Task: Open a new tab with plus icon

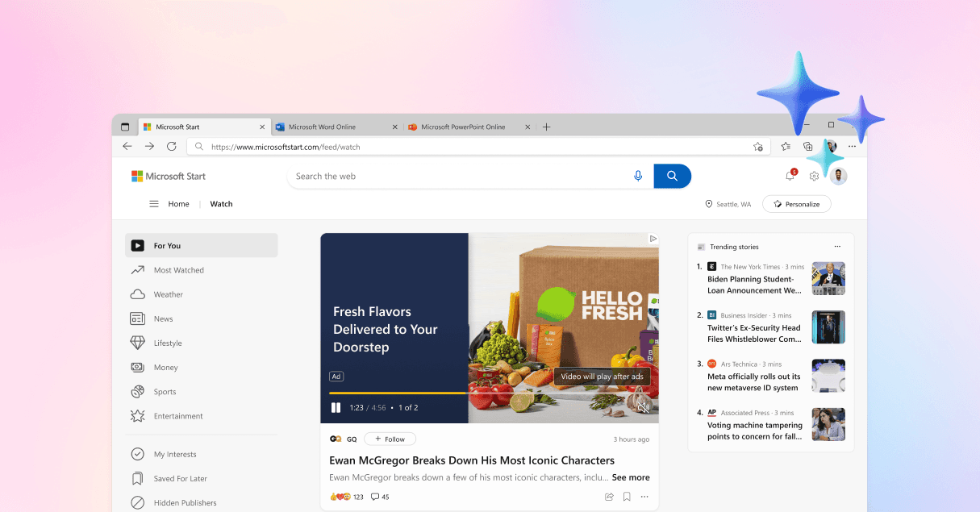Action: point(547,127)
